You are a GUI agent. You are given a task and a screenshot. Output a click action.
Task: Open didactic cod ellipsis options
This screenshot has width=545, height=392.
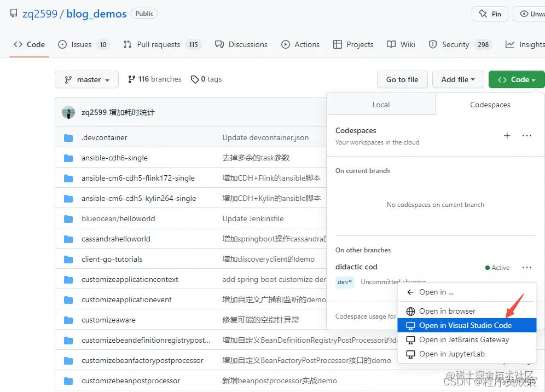527,268
